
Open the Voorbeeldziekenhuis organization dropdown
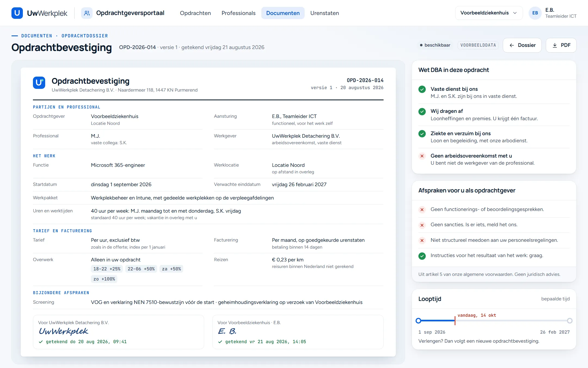(x=489, y=13)
